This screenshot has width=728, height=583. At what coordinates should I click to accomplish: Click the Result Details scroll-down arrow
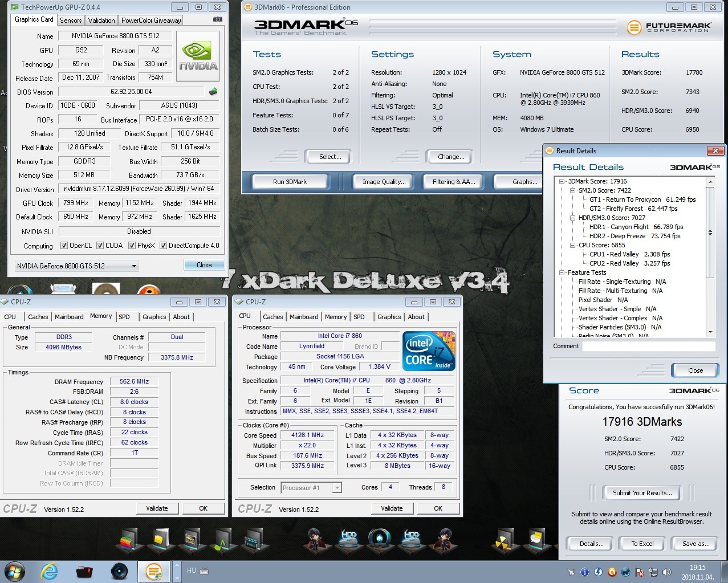(710, 332)
